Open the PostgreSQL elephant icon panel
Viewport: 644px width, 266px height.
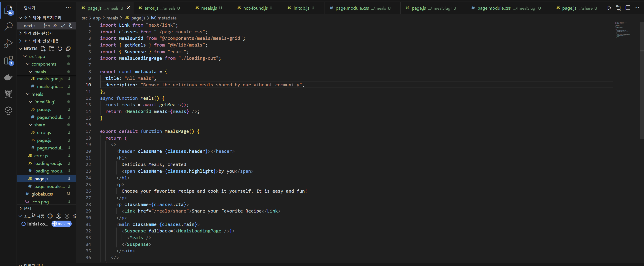point(9,94)
